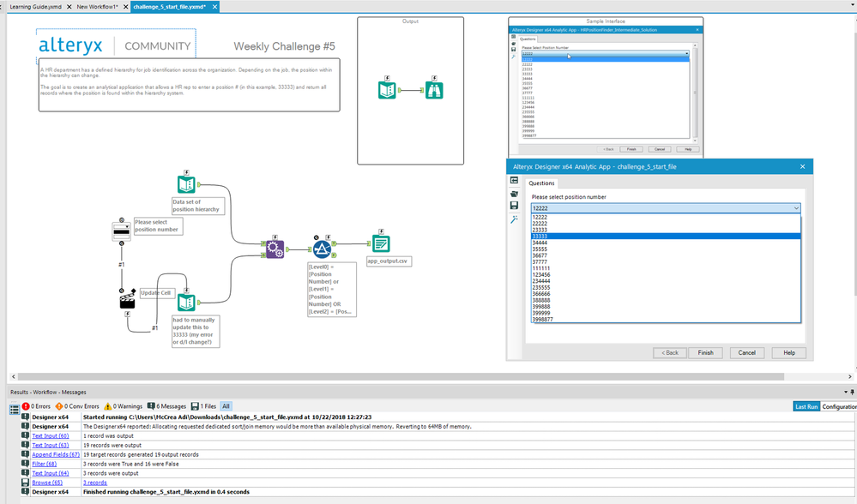This screenshot has width=857, height=504.
Task: Click the output file icon beside Browse (65)
Action: tap(25, 483)
